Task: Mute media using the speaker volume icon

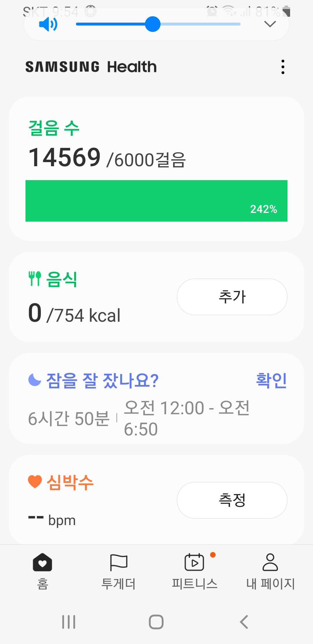Action: tap(48, 24)
